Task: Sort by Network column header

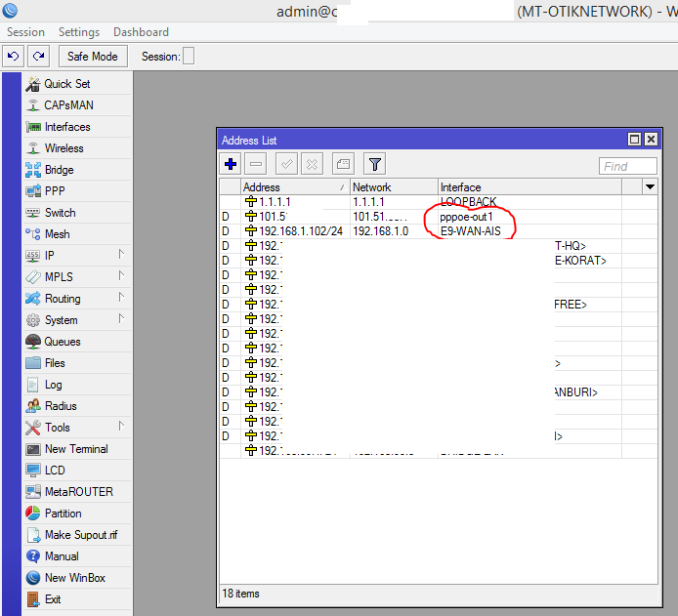Action: (x=394, y=187)
